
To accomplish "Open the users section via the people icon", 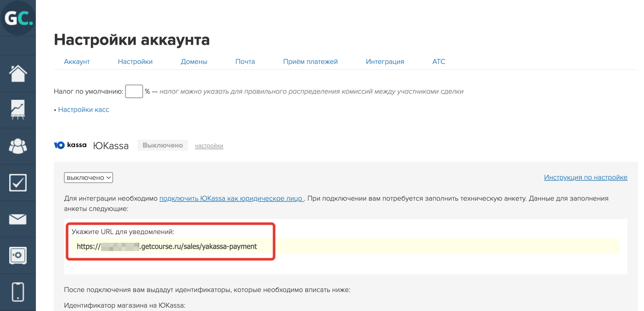I will pos(18,146).
